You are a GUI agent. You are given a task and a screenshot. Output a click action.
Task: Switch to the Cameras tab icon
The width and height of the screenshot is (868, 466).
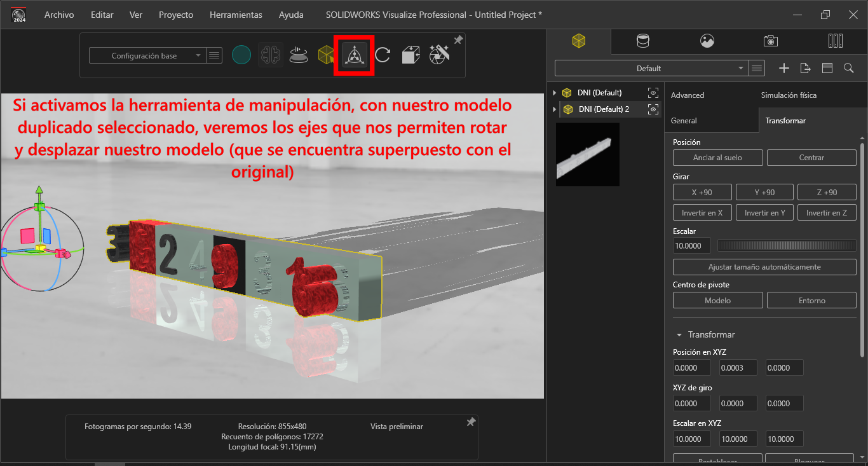771,41
